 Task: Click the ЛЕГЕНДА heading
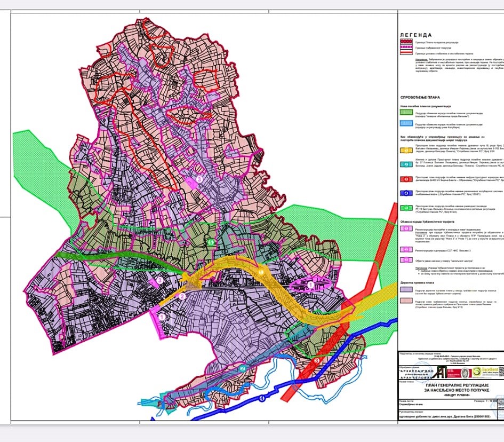pos(416,35)
